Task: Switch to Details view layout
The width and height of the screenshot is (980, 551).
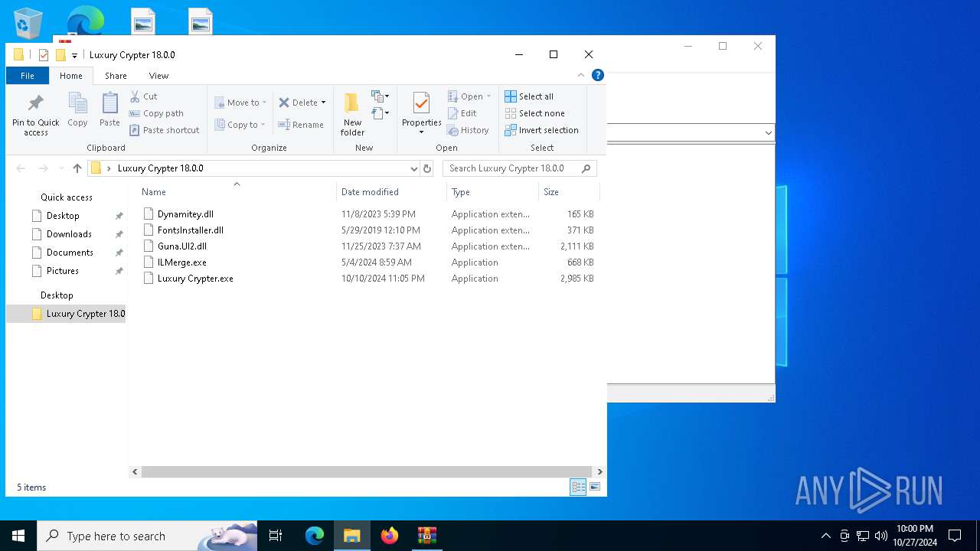Action: 578,487
